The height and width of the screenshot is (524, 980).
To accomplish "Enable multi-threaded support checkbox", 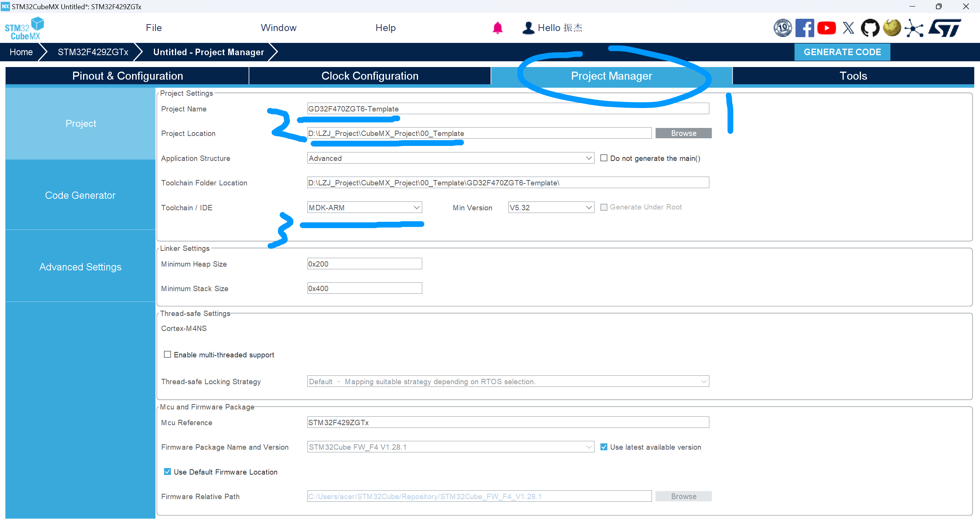I will click(x=167, y=354).
